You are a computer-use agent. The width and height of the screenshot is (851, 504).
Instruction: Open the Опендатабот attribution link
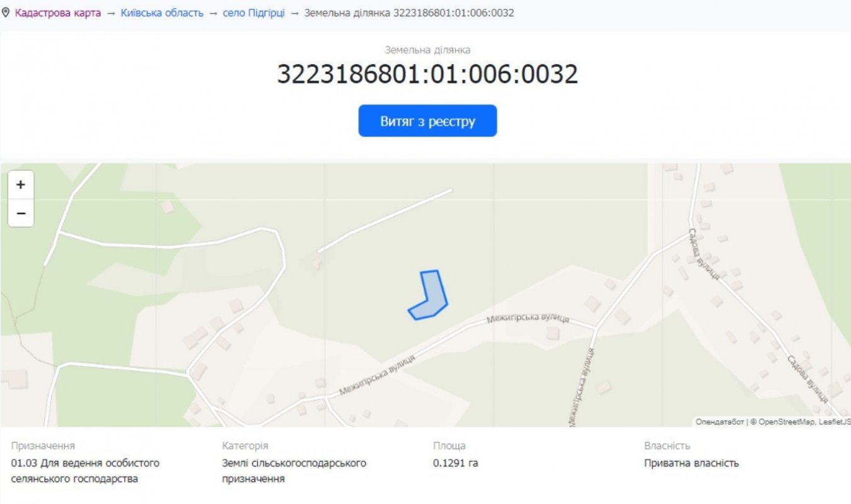pos(719,421)
